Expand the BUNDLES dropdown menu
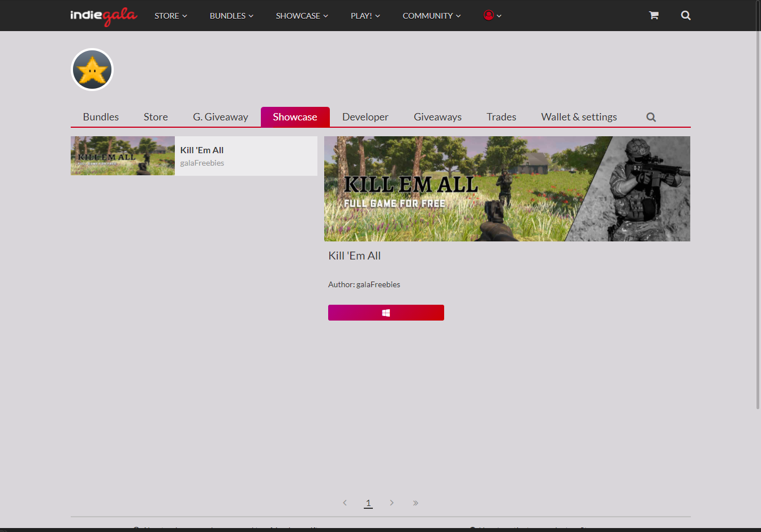Image resolution: width=761 pixels, height=532 pixels. 231,16
